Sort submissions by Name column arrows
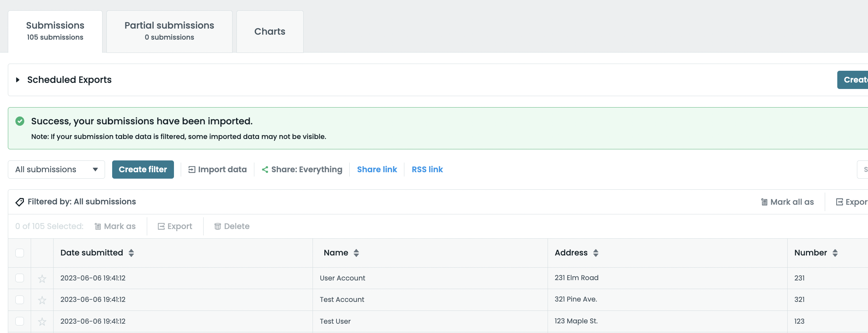Viewport: 868px width, 333px height. pyautogui.click(x=356, y=253)
